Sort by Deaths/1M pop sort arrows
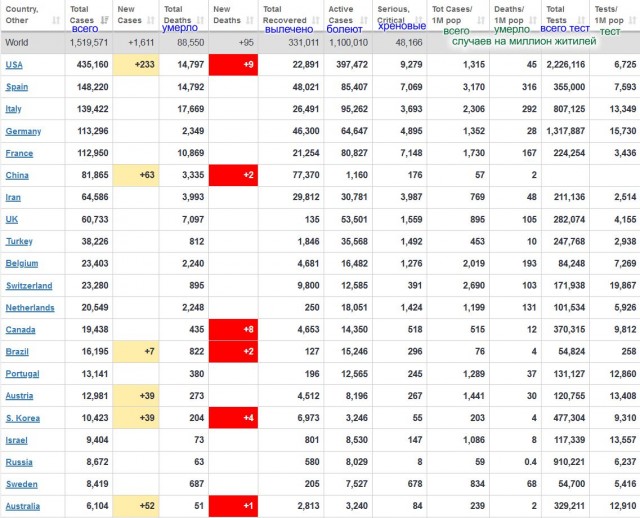 coord(533,20)
